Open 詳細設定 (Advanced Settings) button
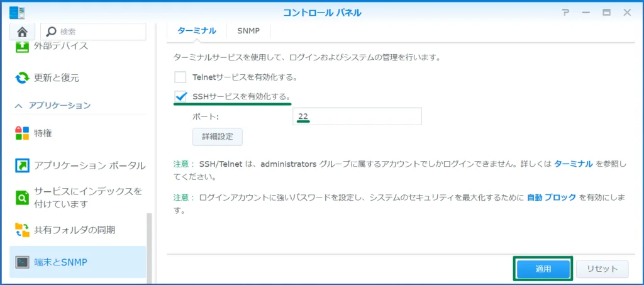The width and height of the screenshot is (644, 285). [217, 137]
